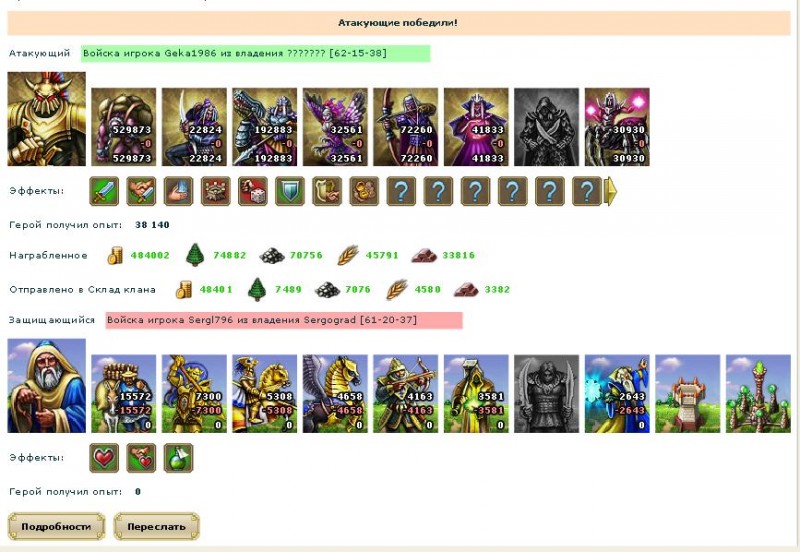Open attacker Geka1986 troops link
800x552 pixels.
point(255,53)
